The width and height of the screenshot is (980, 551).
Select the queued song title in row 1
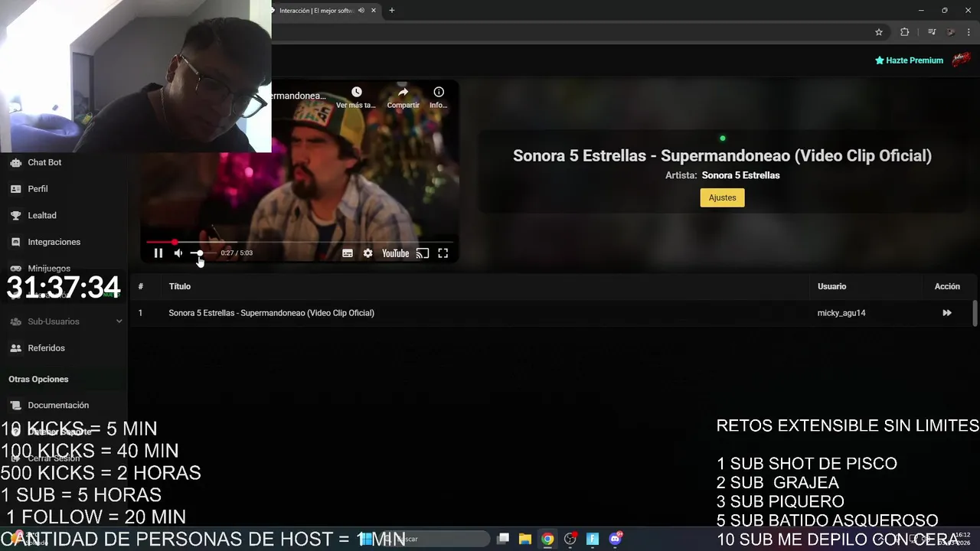271,313
